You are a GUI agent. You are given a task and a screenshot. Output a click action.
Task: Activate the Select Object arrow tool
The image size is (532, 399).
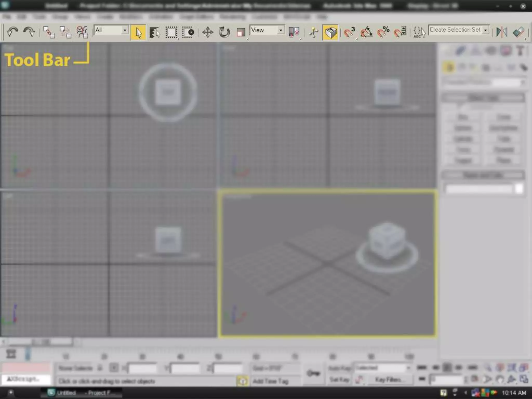[x=138, y=33]
